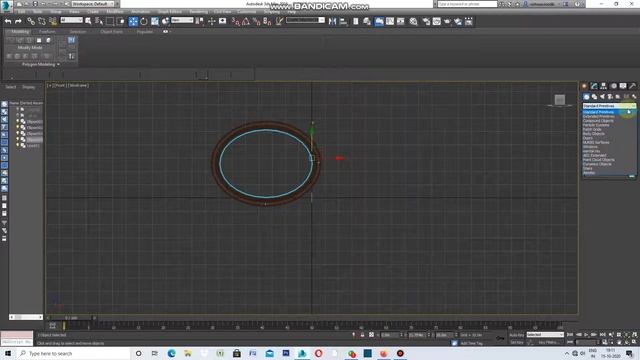
Task: Click the Use Pivot Point Center icon
Action: (x=200, y=21)
